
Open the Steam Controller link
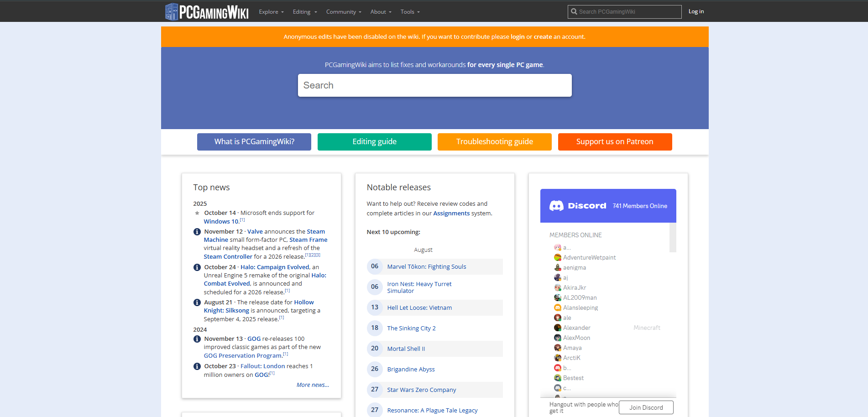(x=228, y=257)
